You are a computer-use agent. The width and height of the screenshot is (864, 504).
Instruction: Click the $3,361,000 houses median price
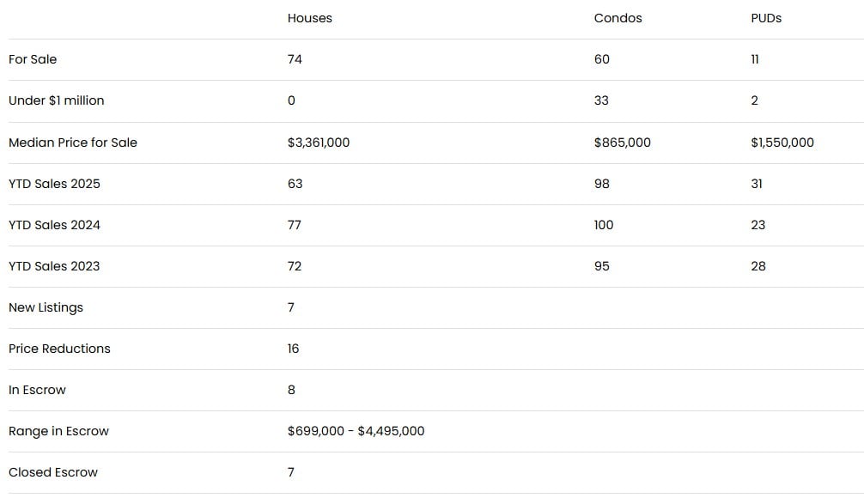319,143
